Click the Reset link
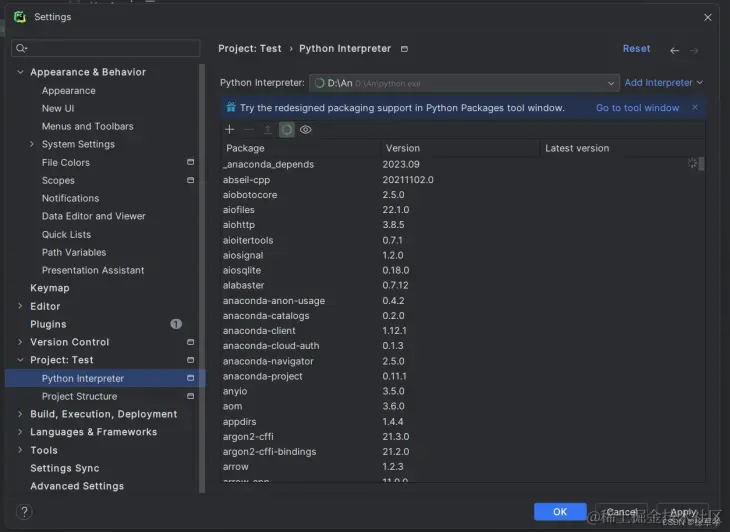This screenshot has height=532, width=730. pos(636,48)
